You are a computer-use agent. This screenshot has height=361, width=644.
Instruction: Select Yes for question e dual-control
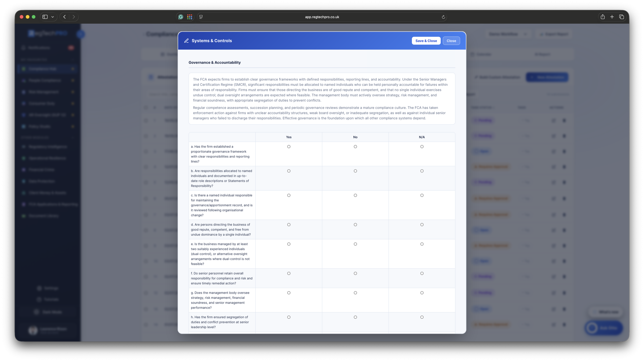click(x=289, y=244)
